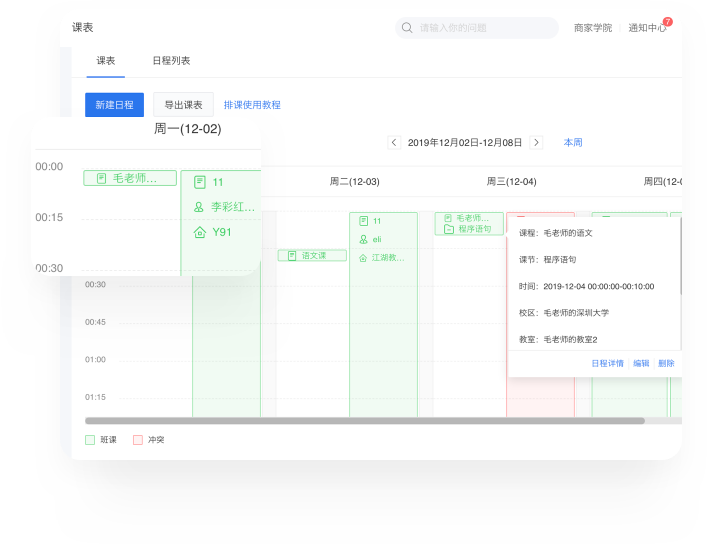Click classroom icon beside 江湖教 entry
Screen dimensions: 707x545
(x=363, y=257)
